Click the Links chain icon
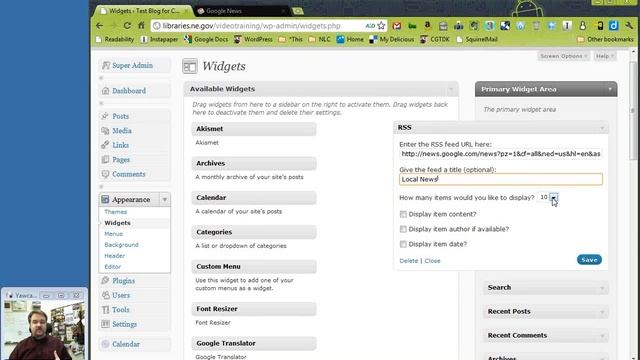The height and width of the screenshot is (360, 640). point(105,145)
